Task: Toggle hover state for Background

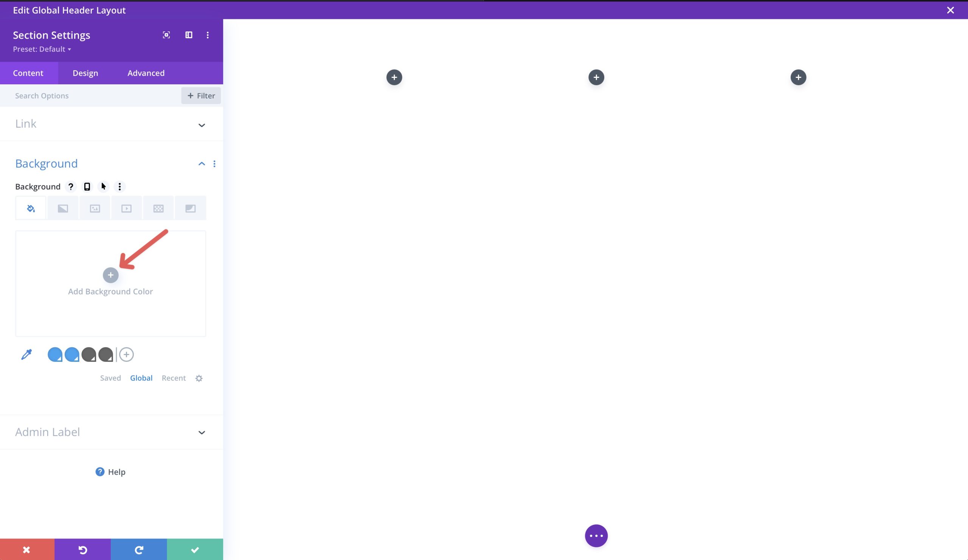Action: (103, 187)
